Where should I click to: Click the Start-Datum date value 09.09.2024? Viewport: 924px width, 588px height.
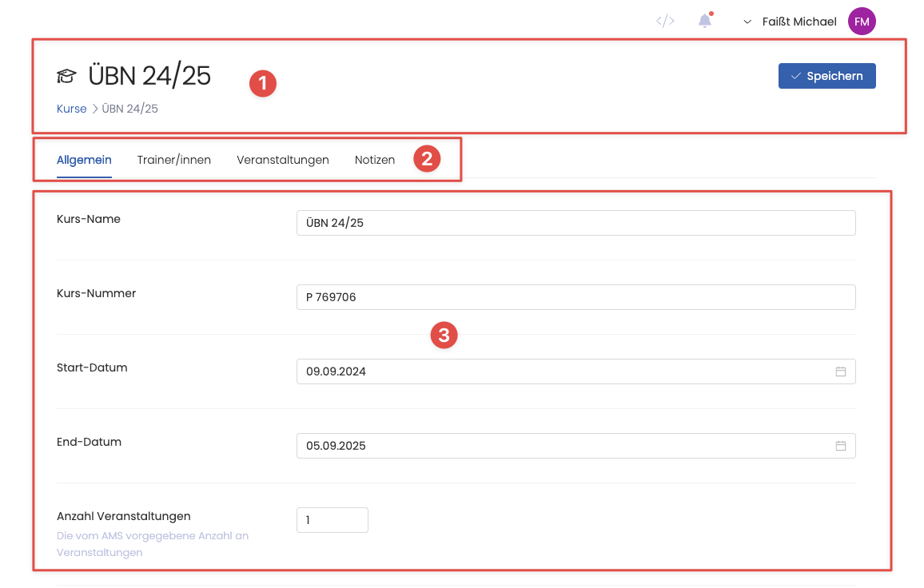tap(337, 371)
